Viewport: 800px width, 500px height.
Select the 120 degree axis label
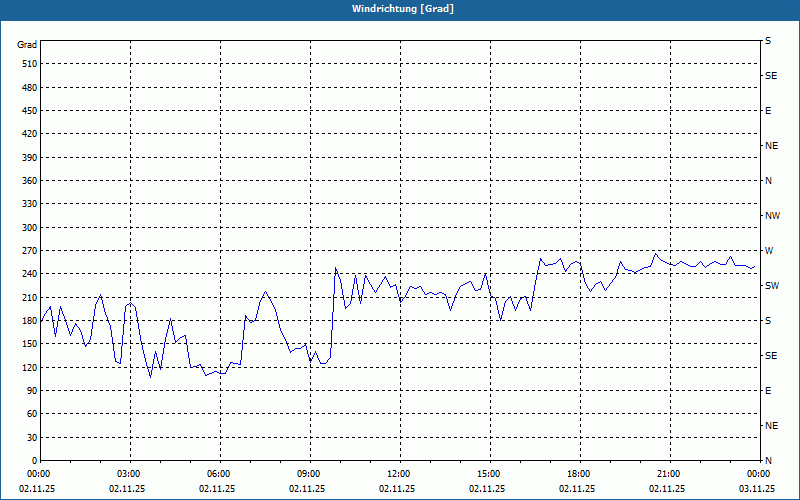pos(30,368)
